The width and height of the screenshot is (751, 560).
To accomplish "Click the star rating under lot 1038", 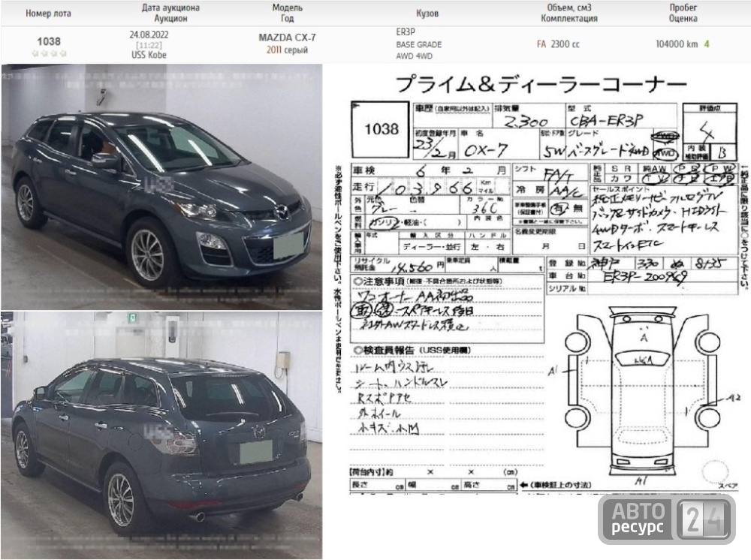I will (x=49, y=53).
